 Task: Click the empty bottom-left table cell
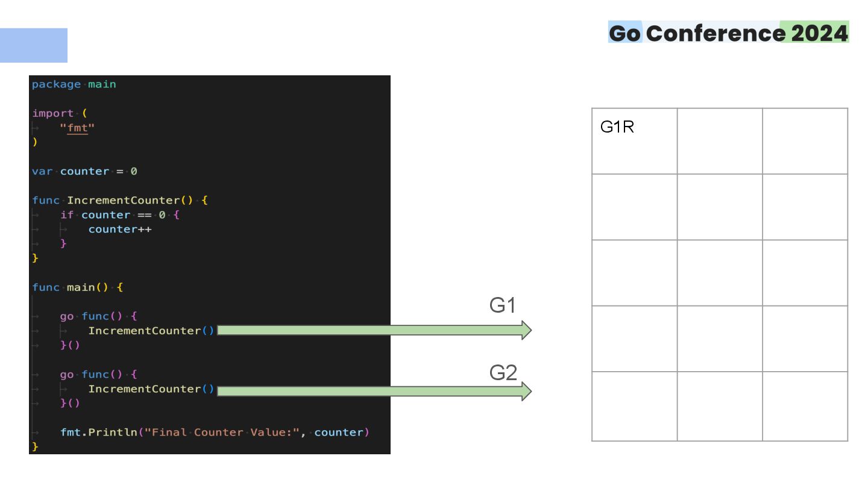[x=635, y=407]
